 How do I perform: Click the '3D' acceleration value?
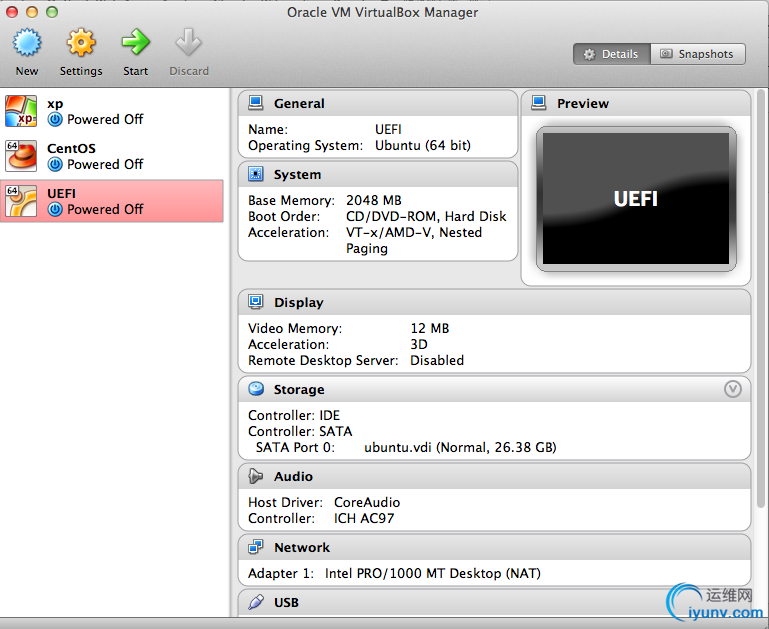[x=419, y=345]
